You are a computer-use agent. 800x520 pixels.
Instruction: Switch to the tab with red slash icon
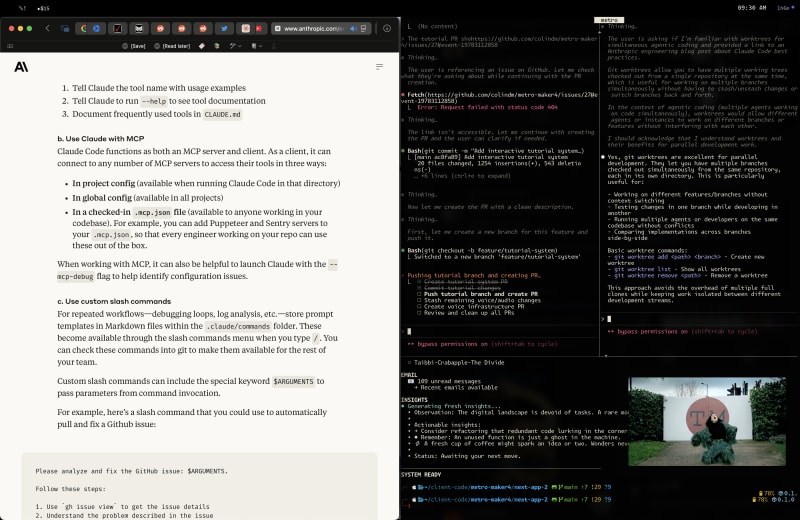point(117,29)
